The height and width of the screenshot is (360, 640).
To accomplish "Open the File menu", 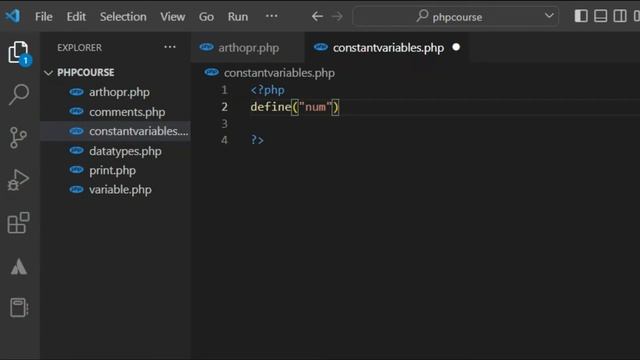I will pos(44,17).
